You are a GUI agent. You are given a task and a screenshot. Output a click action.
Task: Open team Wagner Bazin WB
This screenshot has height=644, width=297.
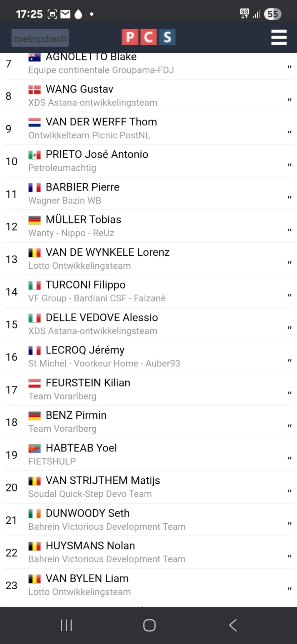point(64,201)
